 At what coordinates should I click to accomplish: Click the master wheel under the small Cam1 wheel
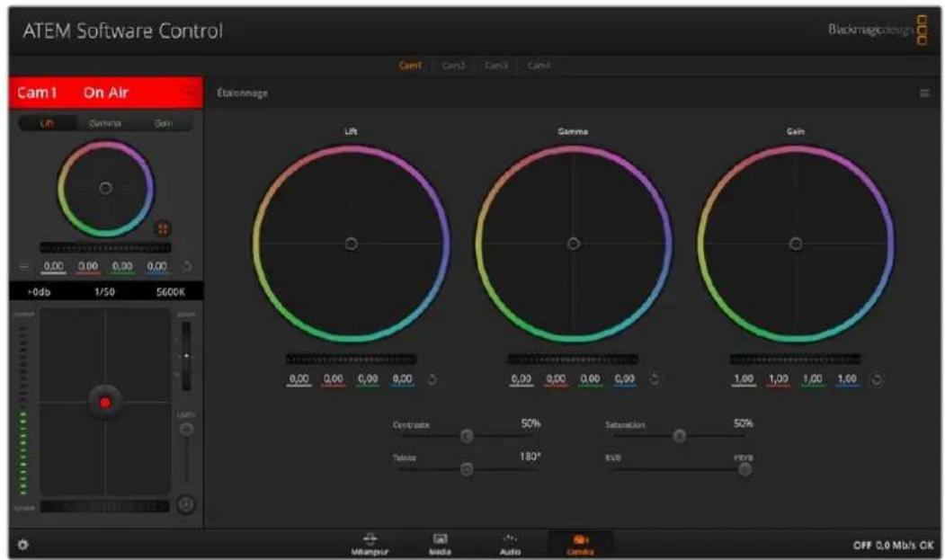pos(105,248)
